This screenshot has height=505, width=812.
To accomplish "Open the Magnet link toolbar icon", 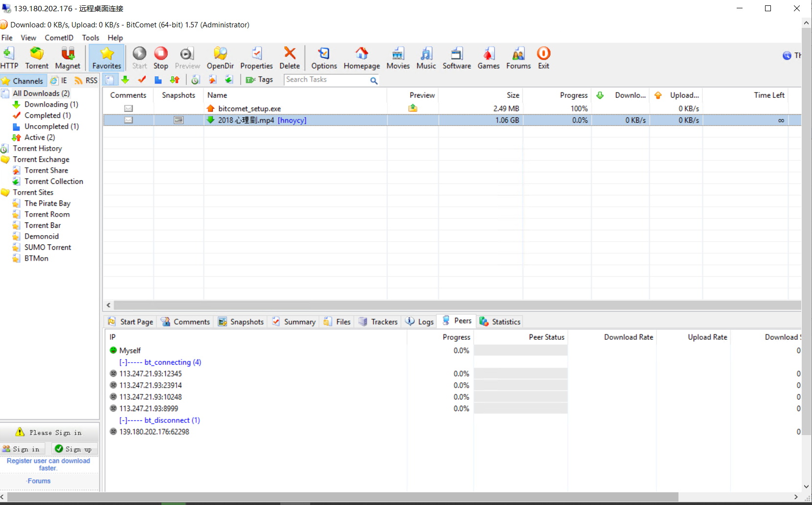I will [x=68, y=58].
